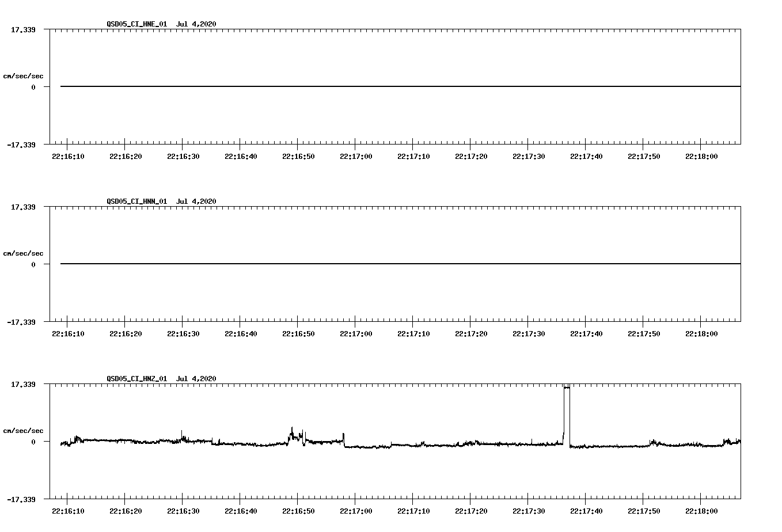The image size is (782, 532).
Task: Click the 22:16:10 time label under HNE plot
Action: tap(68, 157)
